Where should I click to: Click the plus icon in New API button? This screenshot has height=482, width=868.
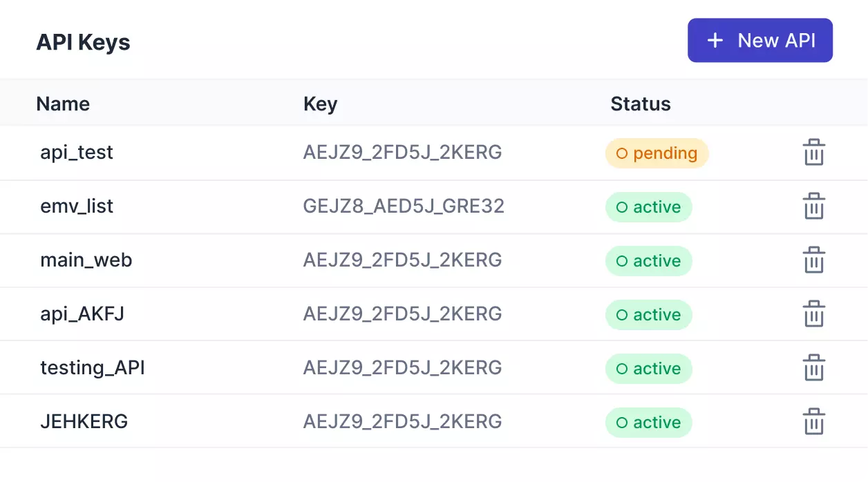click(715, 41)
